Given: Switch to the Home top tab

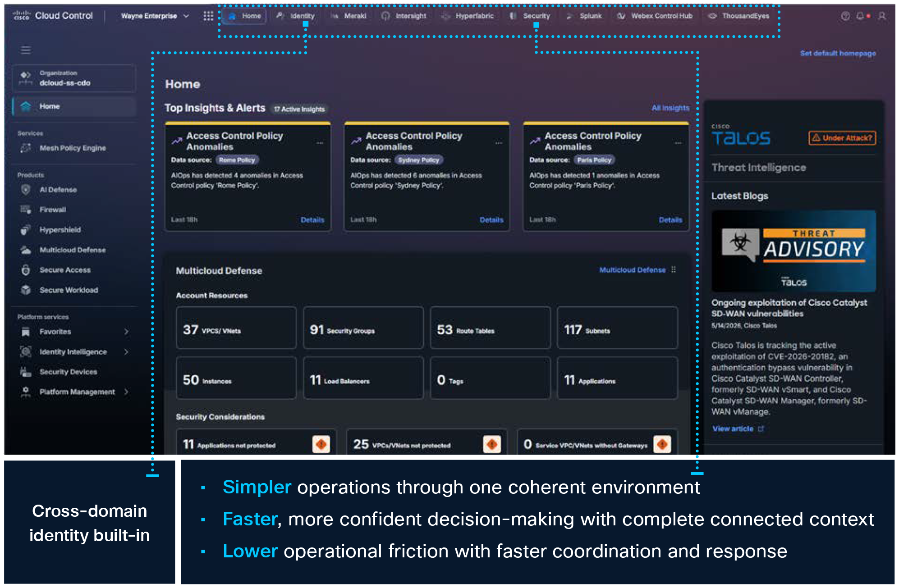Looking at the screenshot, I should (x=244, y=16).
